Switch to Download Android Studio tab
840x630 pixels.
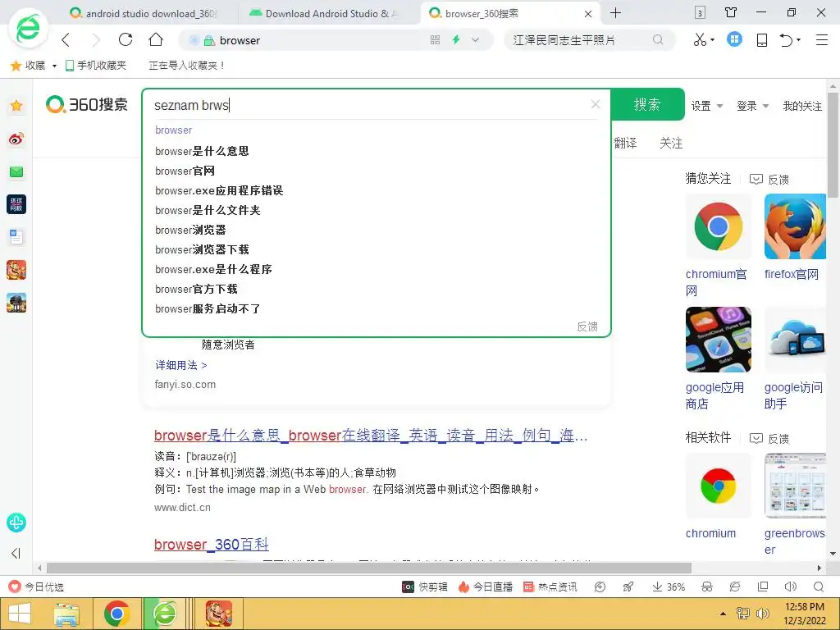[x=325, y=14]
